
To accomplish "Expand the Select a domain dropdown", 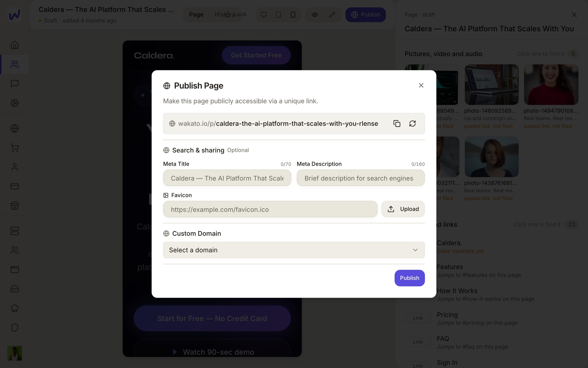I will coord(294,250).
